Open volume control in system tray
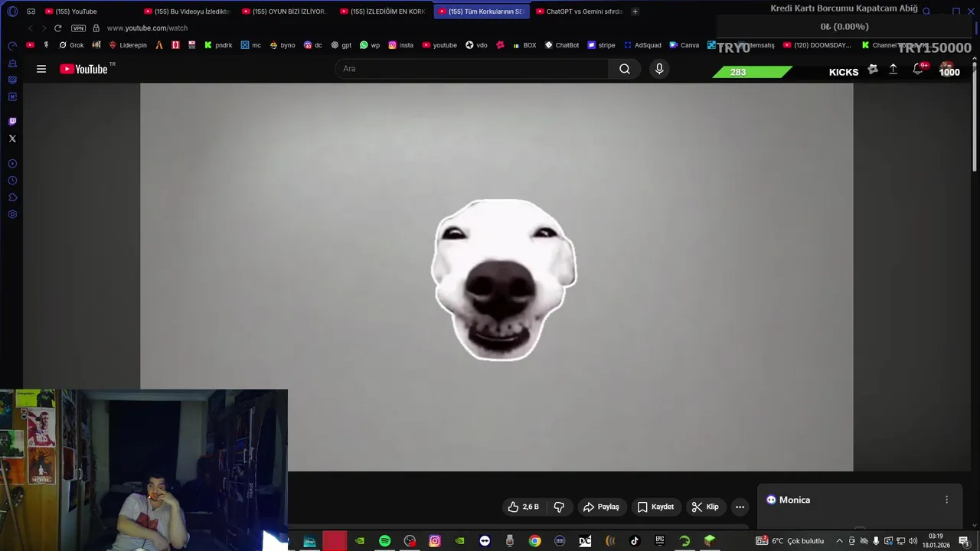The image size is (980, 551). (x=913, y=541)
